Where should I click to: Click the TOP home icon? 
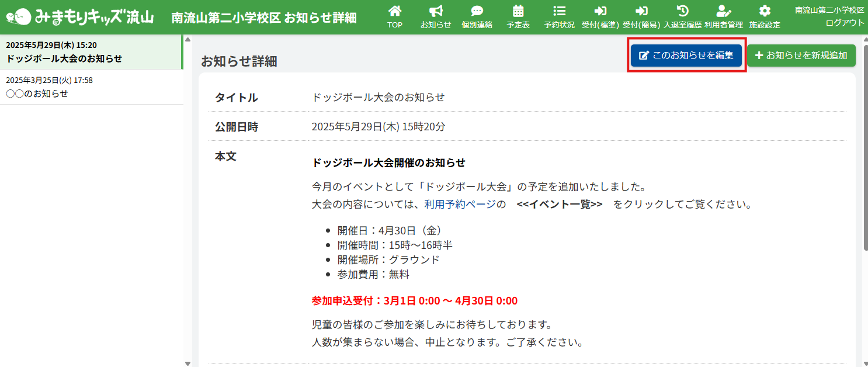coord(395,12)
